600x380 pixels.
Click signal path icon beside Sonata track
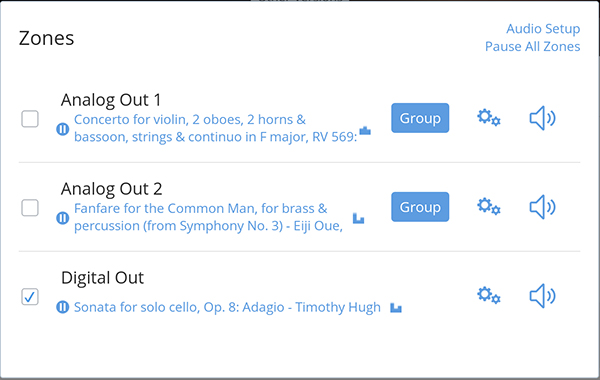tap(396, 308)
